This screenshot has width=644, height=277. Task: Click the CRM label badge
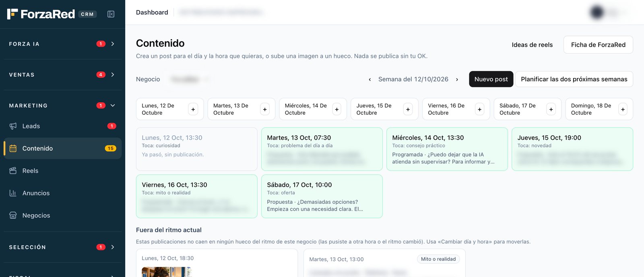pos(87,14)
